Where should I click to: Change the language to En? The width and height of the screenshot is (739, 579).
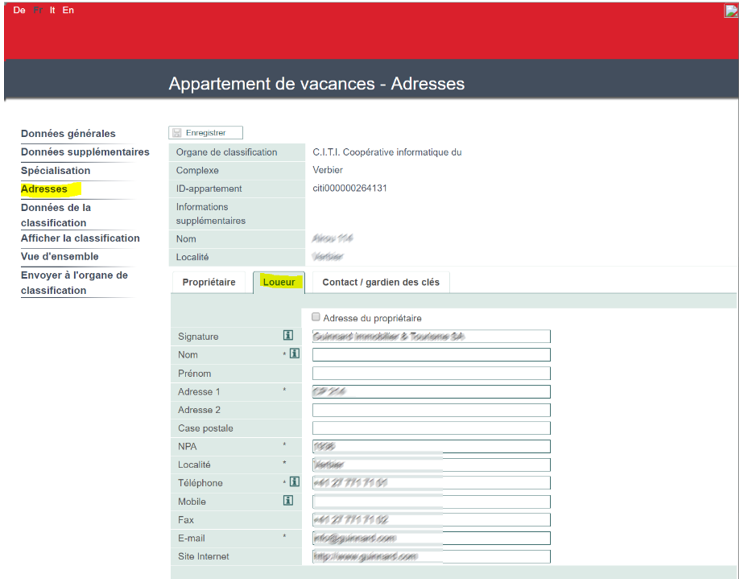coord(67,10)
